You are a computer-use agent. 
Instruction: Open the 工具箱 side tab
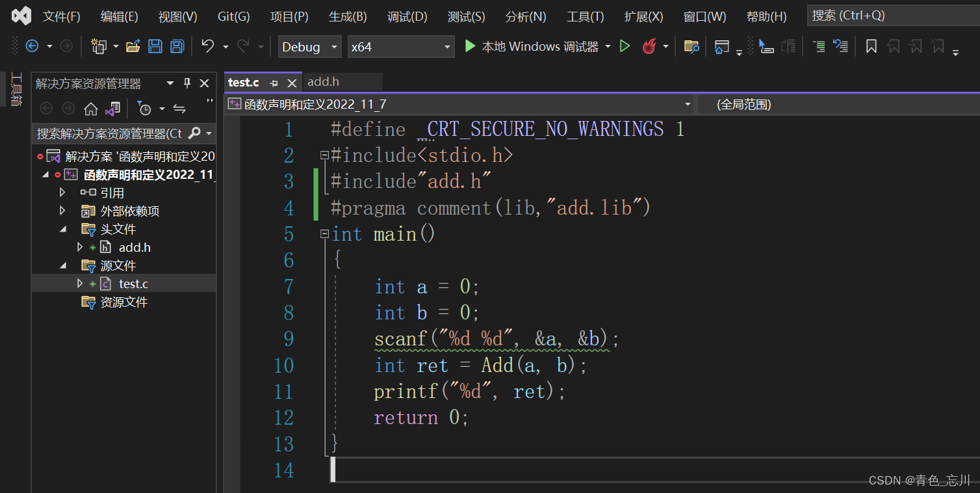coord(16,89)
